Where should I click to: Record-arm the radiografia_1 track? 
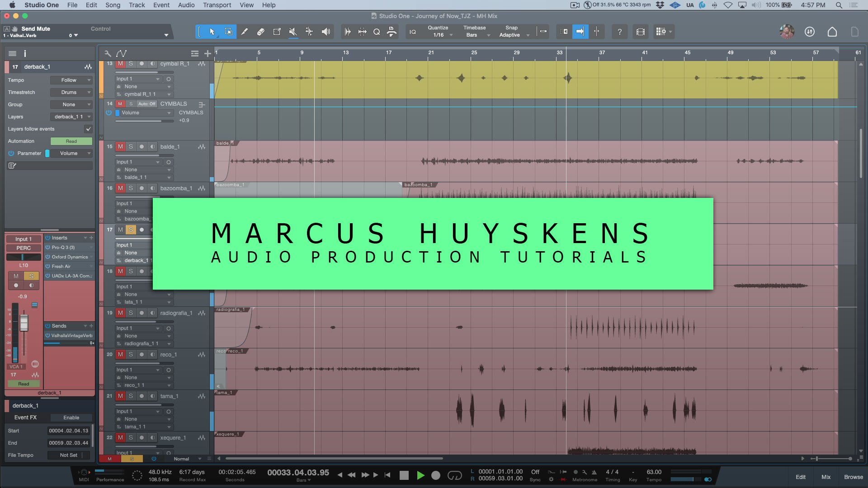point(142,313)
